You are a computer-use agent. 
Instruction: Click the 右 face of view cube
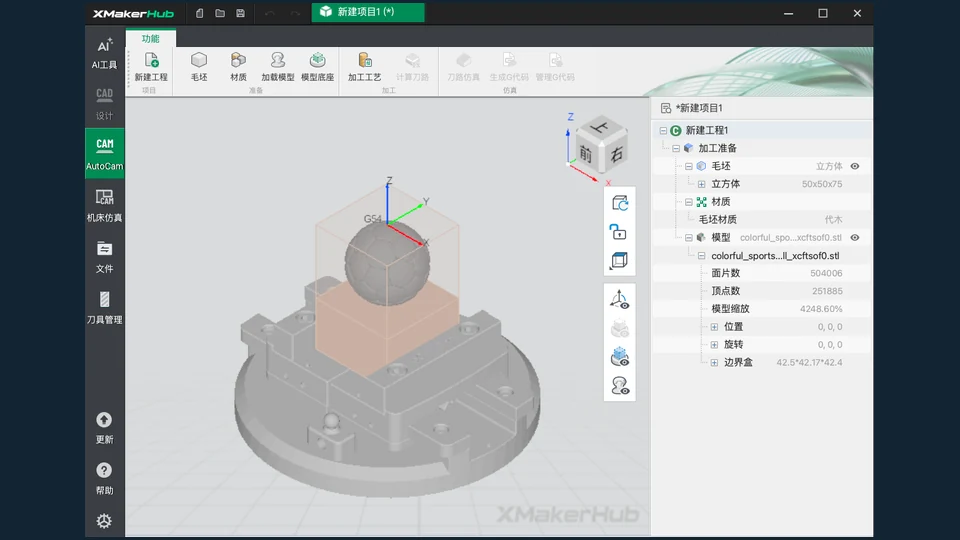tap(616, 154)
